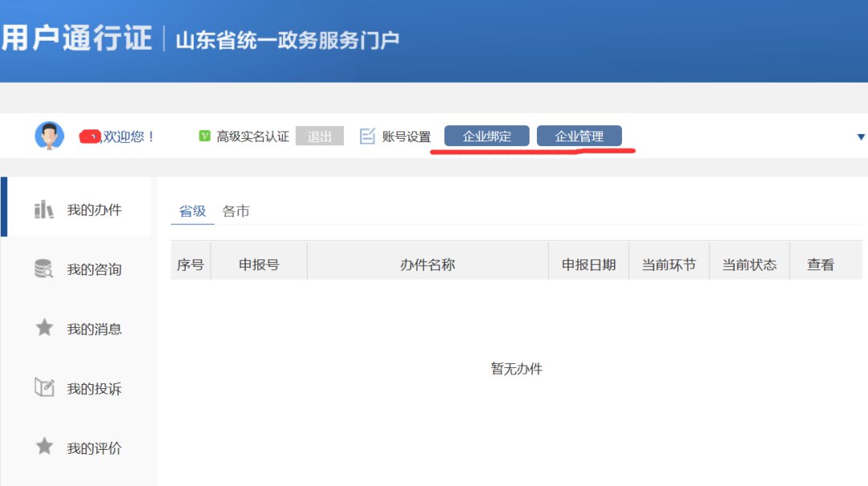The width and height of the screenshot is (868, 486).
Task: Click the 账号设置 edit icon
Action: [367, 137]
